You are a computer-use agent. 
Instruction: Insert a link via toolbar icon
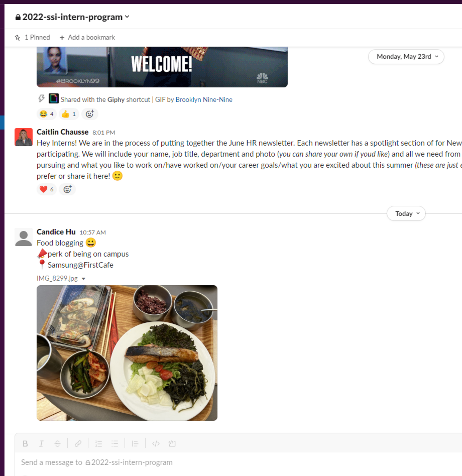(x=78, y=444)
